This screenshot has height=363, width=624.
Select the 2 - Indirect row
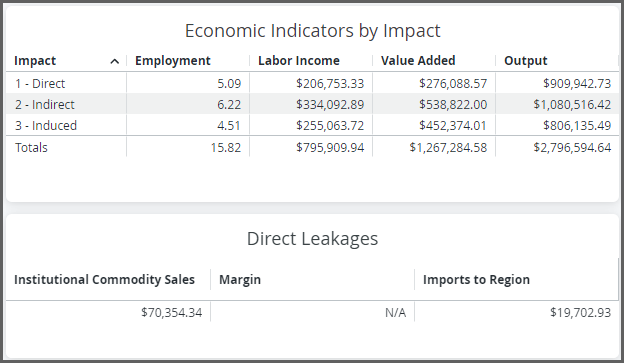click(x=312, y=104)
